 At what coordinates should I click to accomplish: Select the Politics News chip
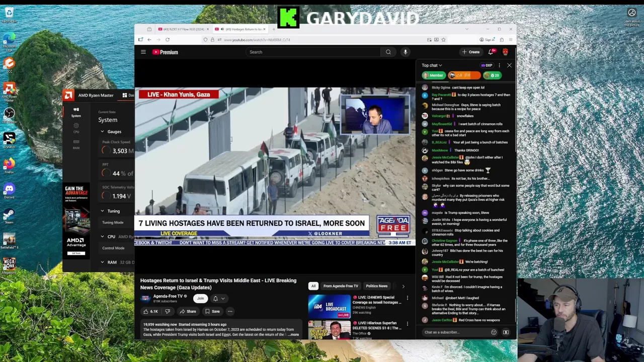coord(377,286)
